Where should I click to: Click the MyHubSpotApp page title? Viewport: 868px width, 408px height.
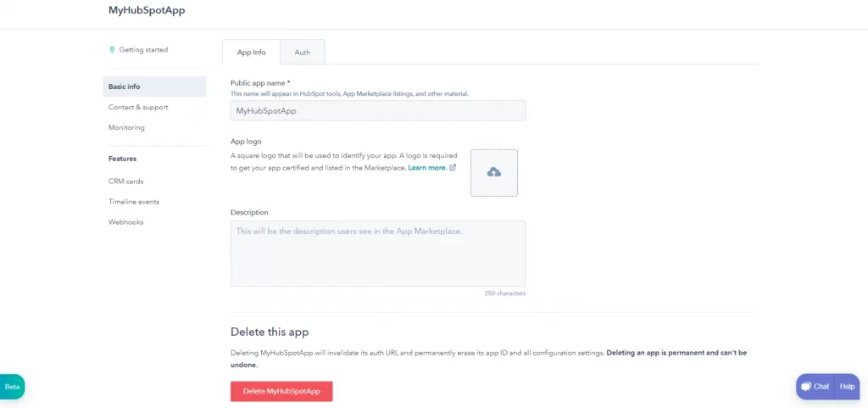[x=147, y=10]
